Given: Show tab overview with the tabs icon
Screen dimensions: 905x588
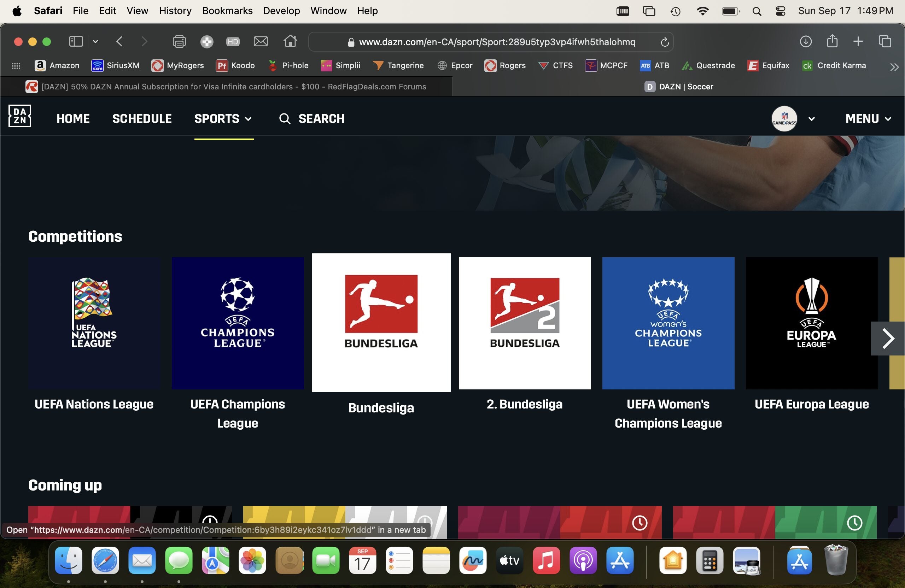Looking at the screenshot, I should pos(885,41).
